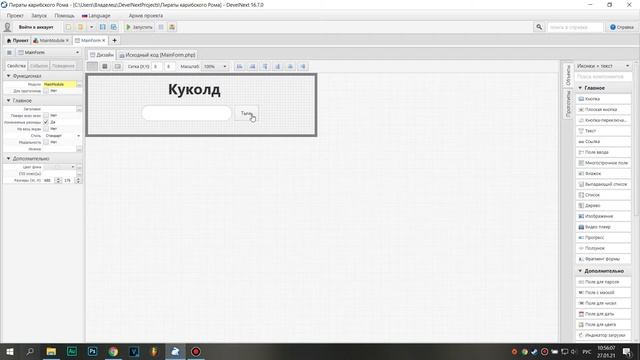Click the Справка help button
Viewport: 640px width, 360px height.
(x=622, y=27)
